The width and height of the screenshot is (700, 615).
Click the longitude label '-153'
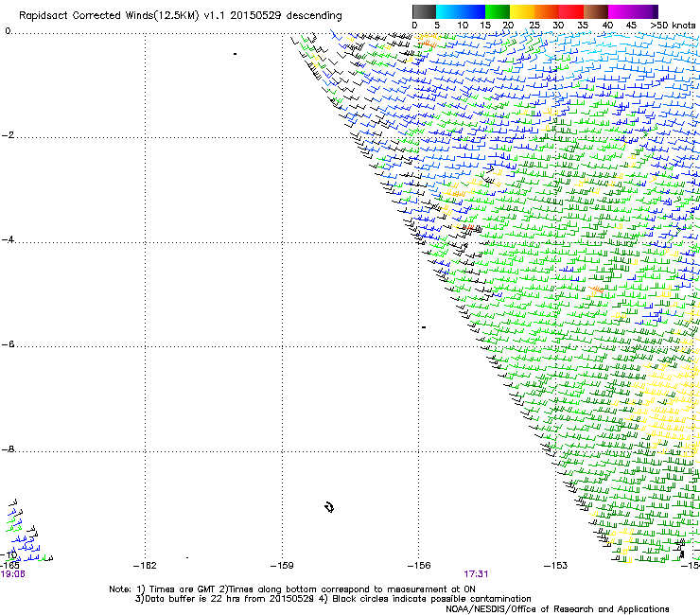(x=556, y=566)
